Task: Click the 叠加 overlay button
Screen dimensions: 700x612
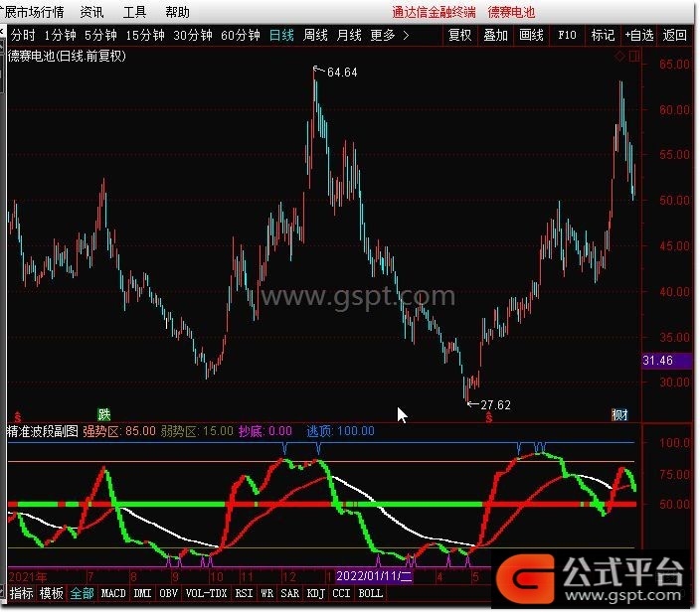Action: 495,35
